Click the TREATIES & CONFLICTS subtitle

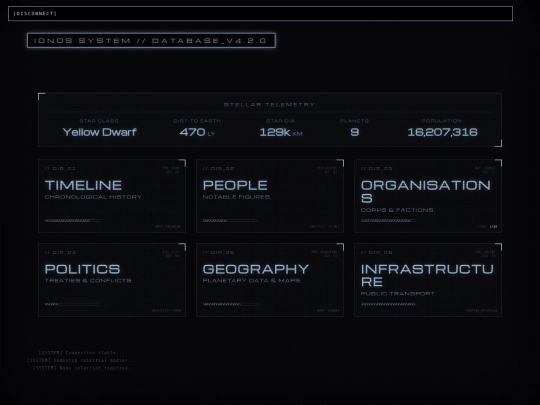click(89, 281)
